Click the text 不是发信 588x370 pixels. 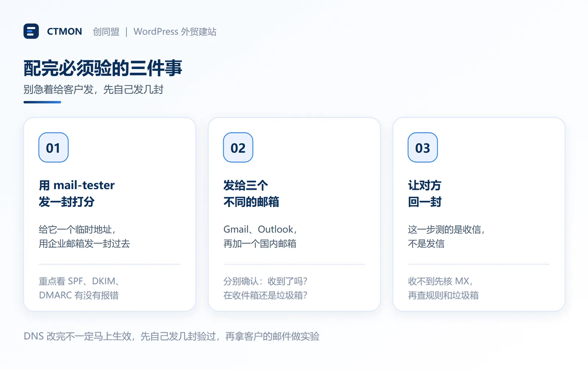[x=426, y=243]
